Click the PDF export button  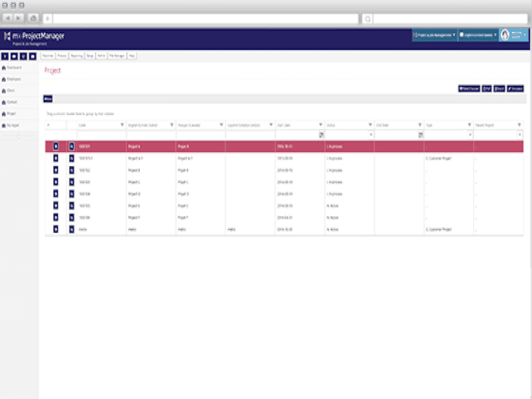pyautogui.click(x=487, y=88)
